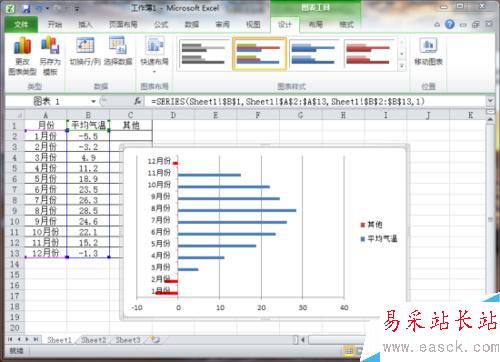Click the 平均气温 header cell

(88, 125)
